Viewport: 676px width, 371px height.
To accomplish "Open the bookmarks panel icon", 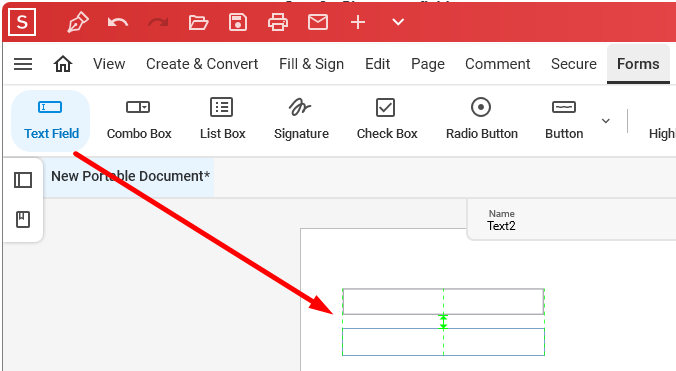I will (x=23, y=220).
